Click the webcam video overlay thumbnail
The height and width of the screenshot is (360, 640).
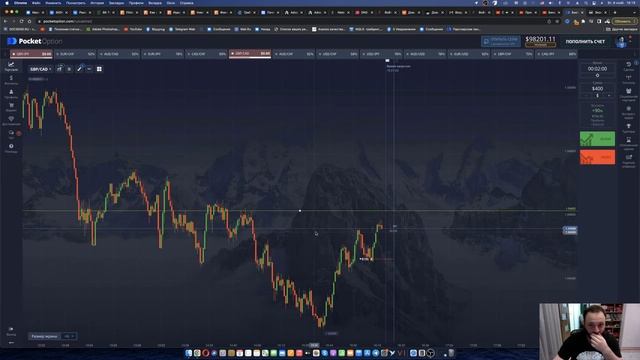pyautogui.click(x=589, y=331)
